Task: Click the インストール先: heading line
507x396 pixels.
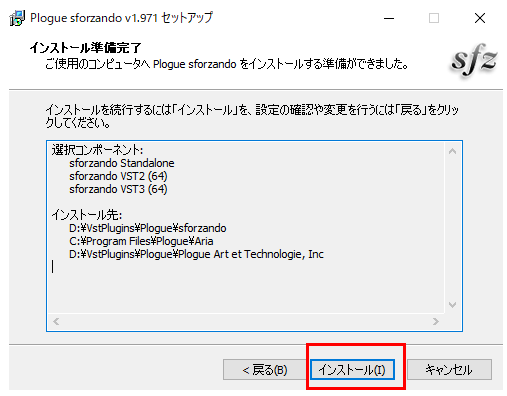Action: 87,215
